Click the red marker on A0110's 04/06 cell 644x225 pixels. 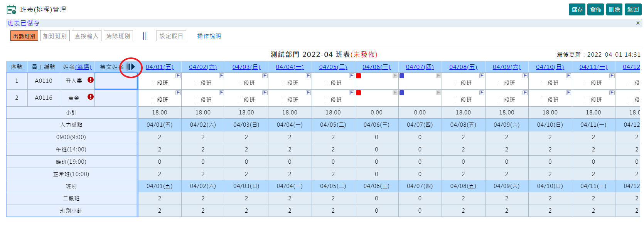(x=359, y=76)
